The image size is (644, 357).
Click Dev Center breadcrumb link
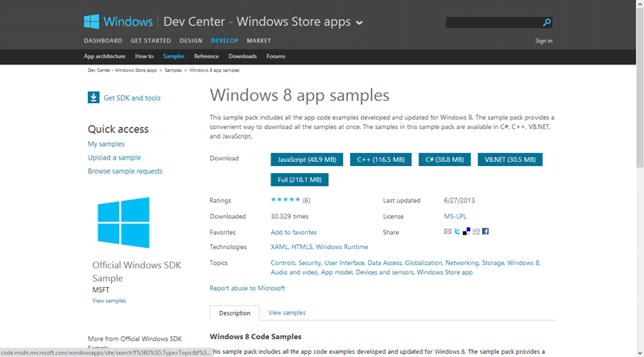122,70
